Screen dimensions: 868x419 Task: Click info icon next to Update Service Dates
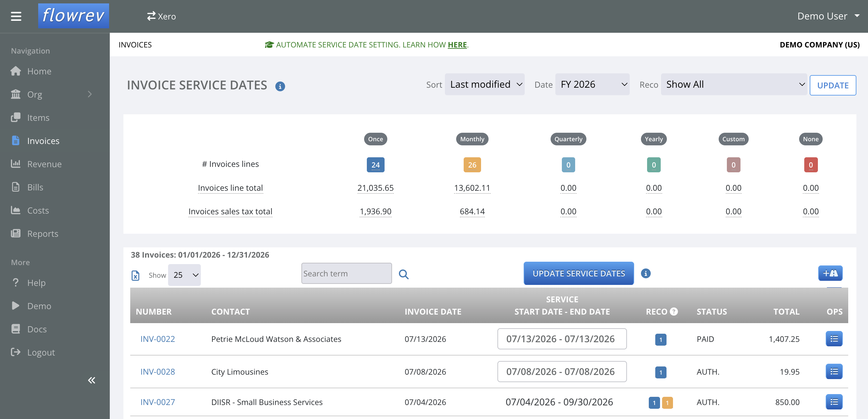pos(645,273)
